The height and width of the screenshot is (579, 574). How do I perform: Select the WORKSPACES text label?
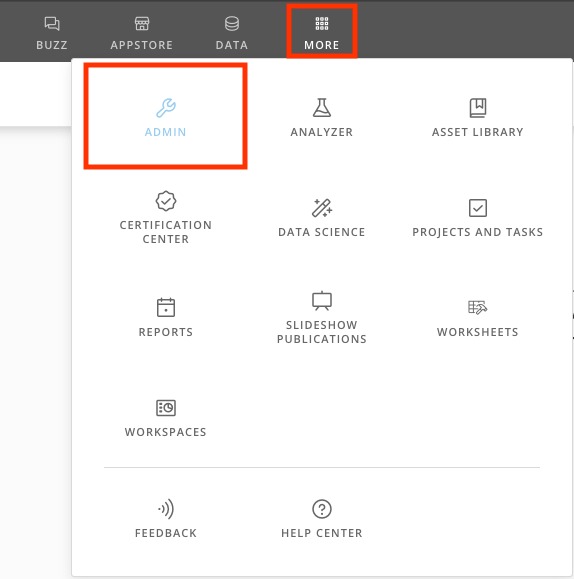coord(166,432)
